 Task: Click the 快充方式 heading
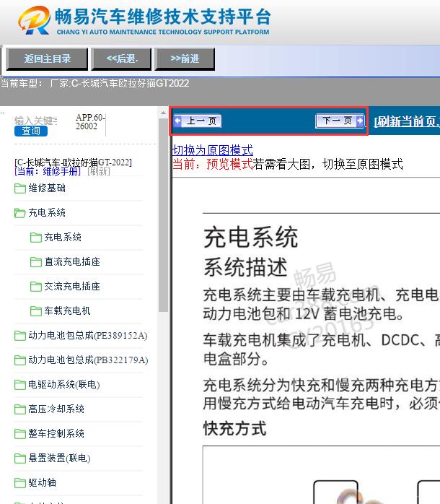coord(234,428)
